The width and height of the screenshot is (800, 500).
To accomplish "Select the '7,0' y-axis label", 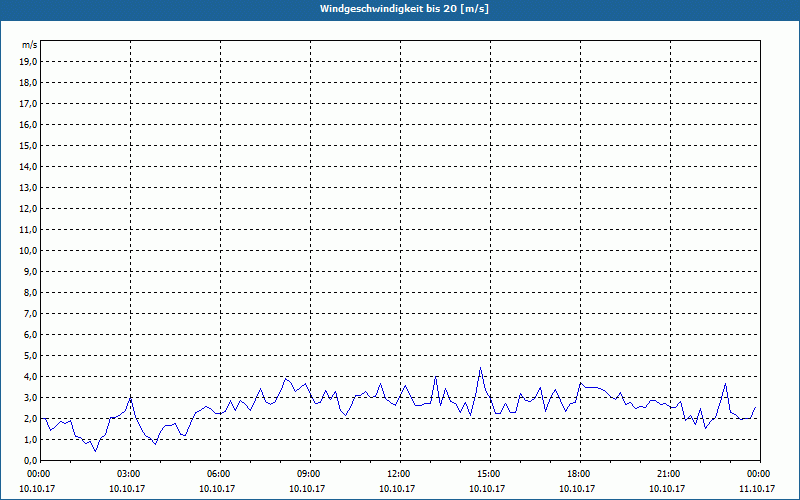I will click(x=30, y=313).
